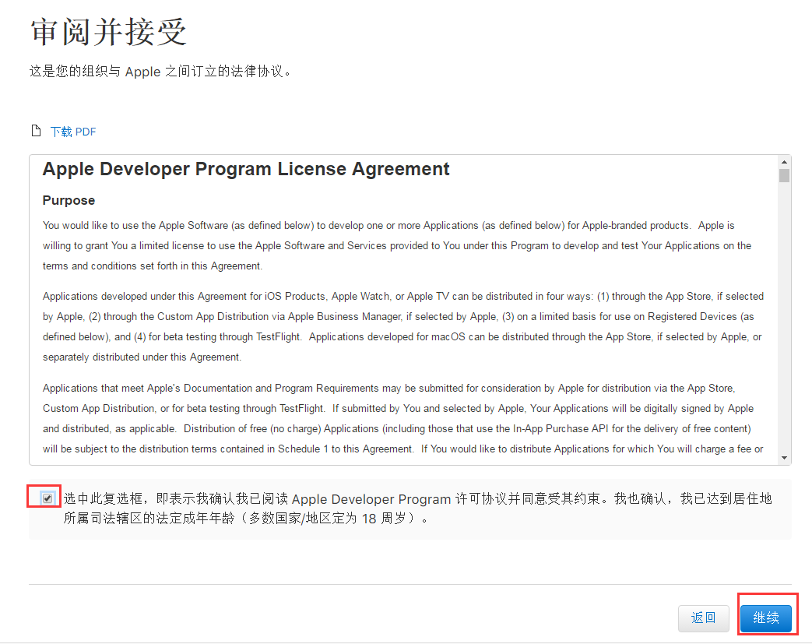Click the paragraph beginning 'Applications developed under this Agreement'
Image resolution: width=812 pixels, height=644 pixels.
click(402, 326)
